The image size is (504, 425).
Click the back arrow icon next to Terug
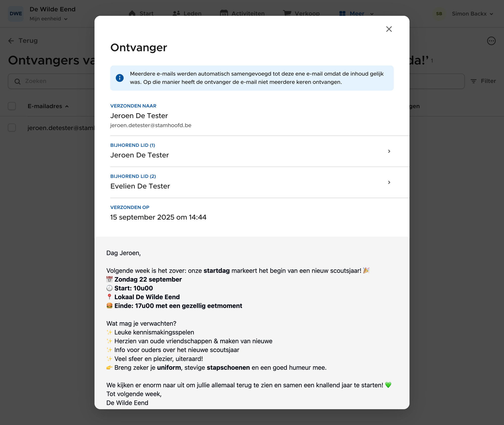(x=11, y=41)
